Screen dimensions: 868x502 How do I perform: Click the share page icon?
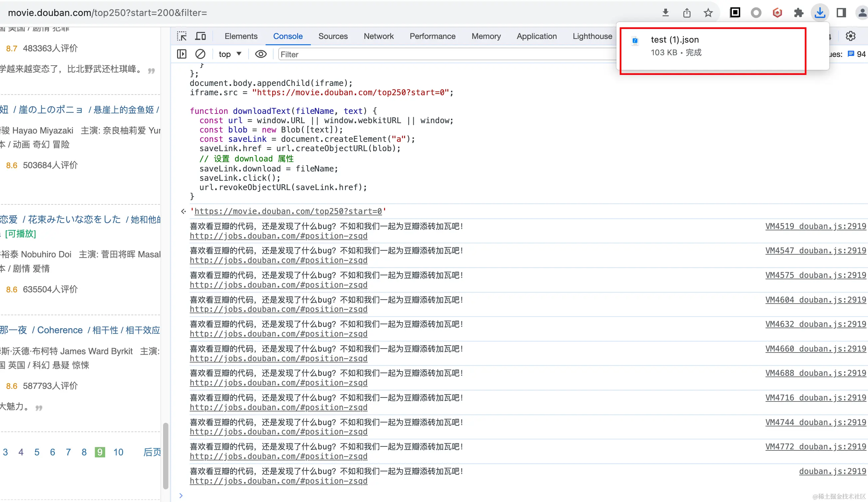click(687, 13)
